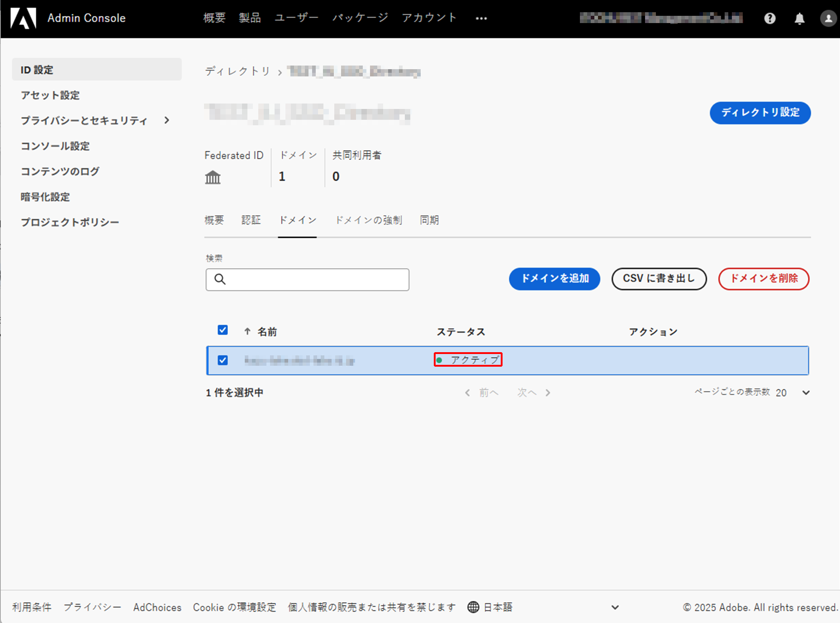Click the Federated ID building icon

(213, 177)
